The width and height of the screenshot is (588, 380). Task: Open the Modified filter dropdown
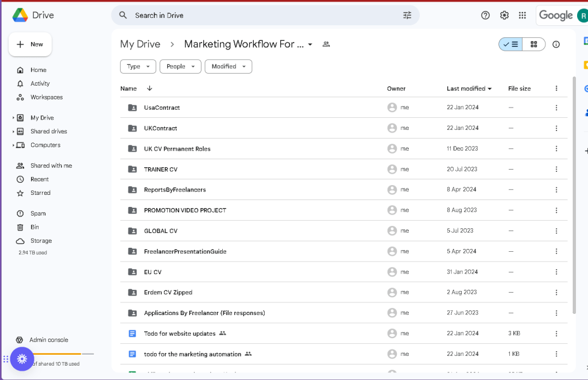click(x=229, y=67)
